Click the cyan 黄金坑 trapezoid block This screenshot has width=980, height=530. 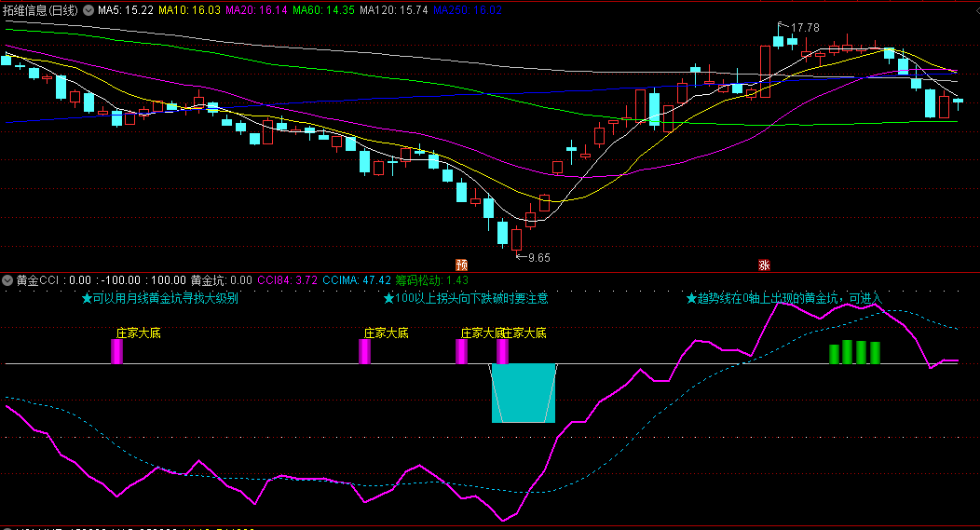pos(524,393)
